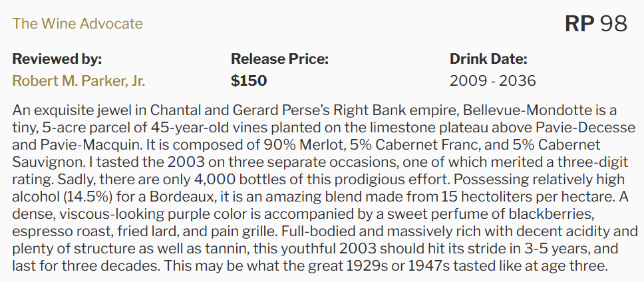Open The Wine Advocate publication link
Viewport: 644px width, 282px height.
pos(77,24)
